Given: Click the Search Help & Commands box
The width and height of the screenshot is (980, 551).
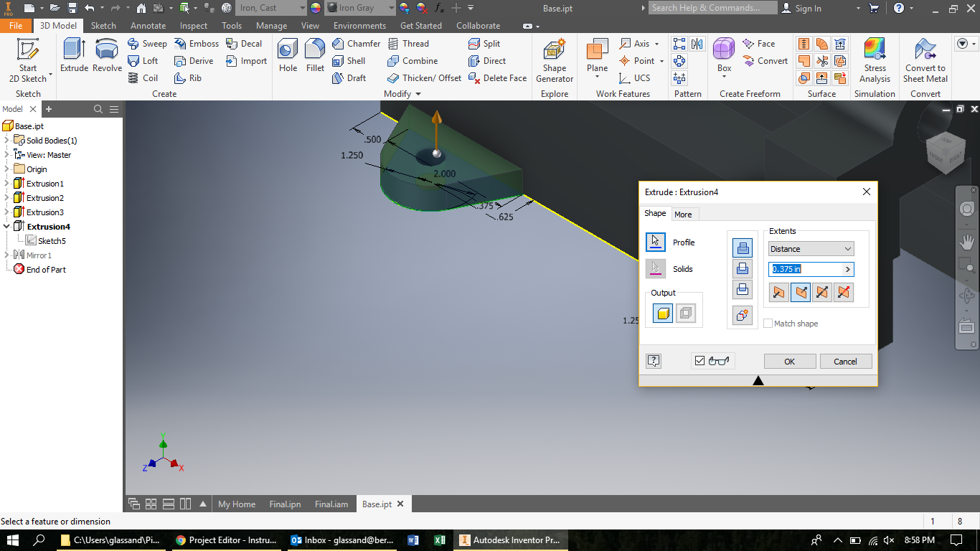Looking at the screenshot, I should [x=712, y=8].
